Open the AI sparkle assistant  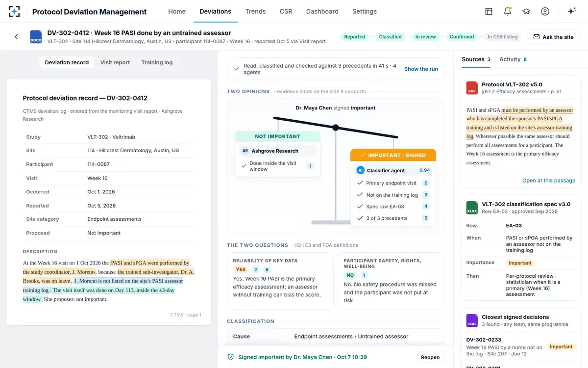[571, 11]
